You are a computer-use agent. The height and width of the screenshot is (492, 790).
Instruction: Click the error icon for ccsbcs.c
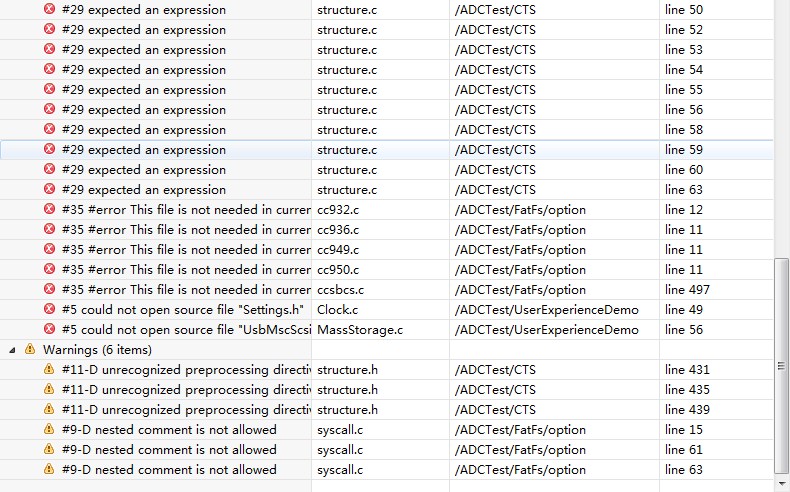pyautogui.click(x=49, y=290)
